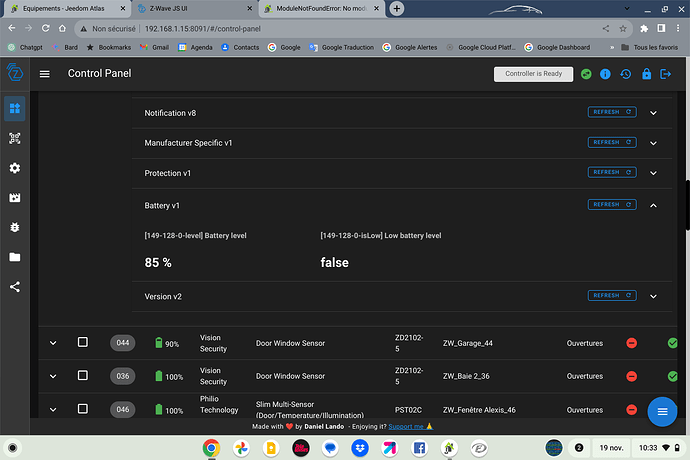
Task: Click green check icon for ZW_Baie 2_36
Action: (672, 376)
